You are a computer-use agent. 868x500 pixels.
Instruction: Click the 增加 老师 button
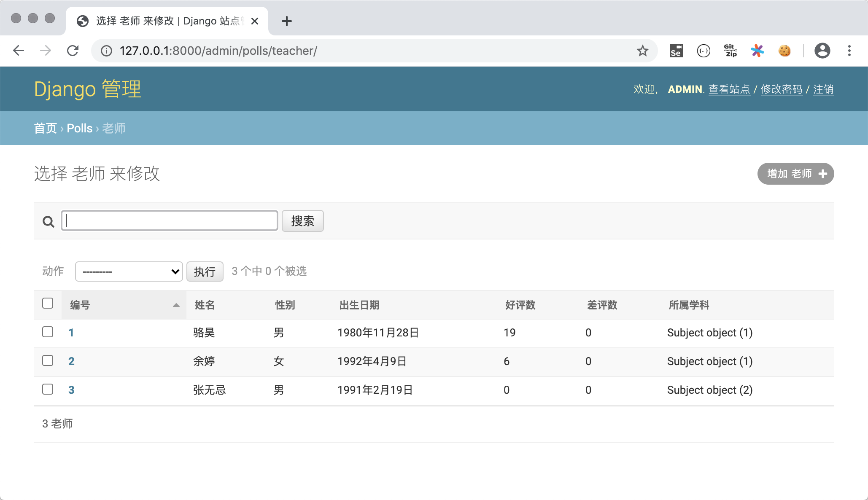click(x=795, y=174)
